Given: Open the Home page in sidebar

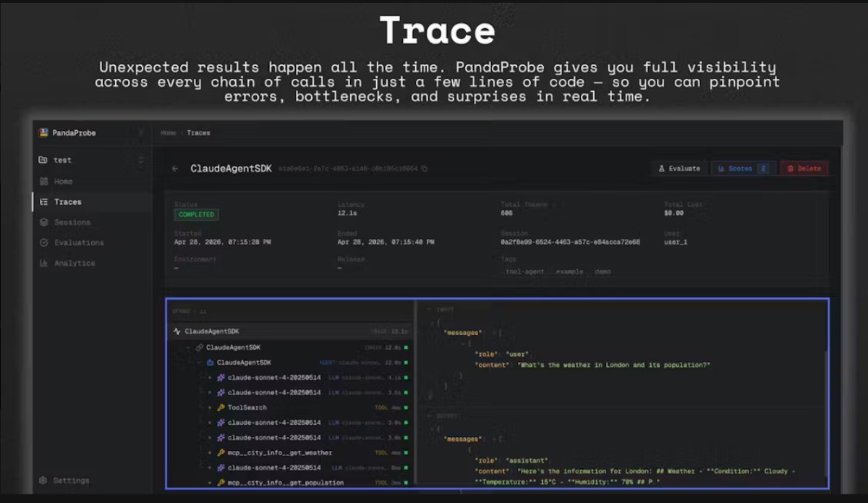Looking at the screenshot, I should [92, 182].
